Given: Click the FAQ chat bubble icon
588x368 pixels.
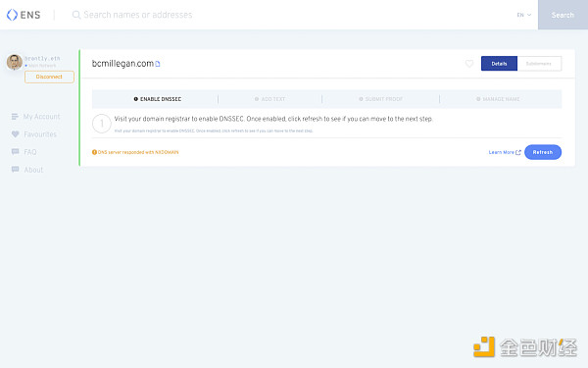Looking at the screenshot, I should tap(15, 152).
